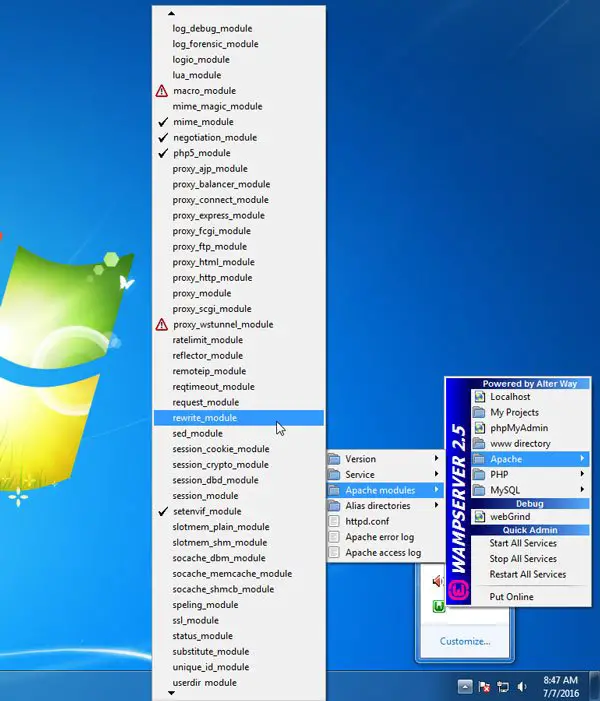Select log_debug_module

tap(238, 29)
